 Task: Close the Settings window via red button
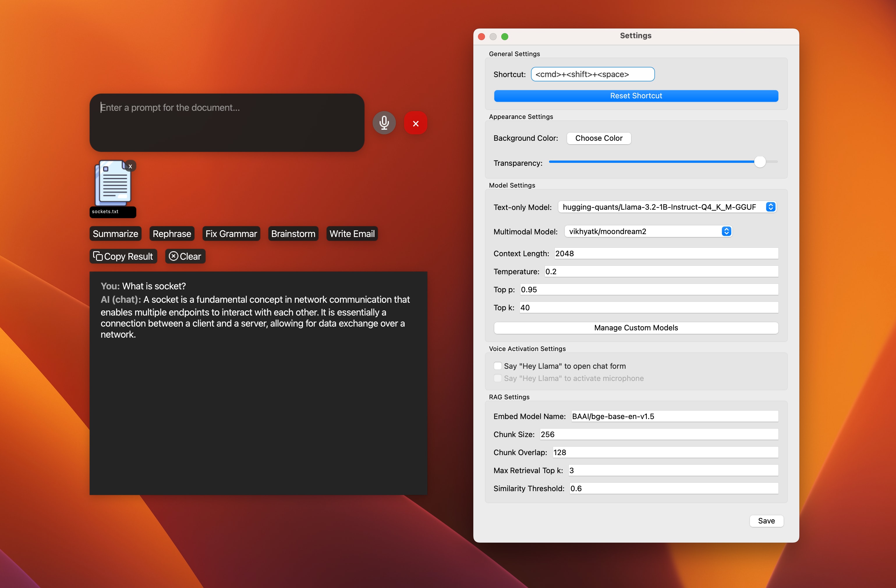point(481,36)
